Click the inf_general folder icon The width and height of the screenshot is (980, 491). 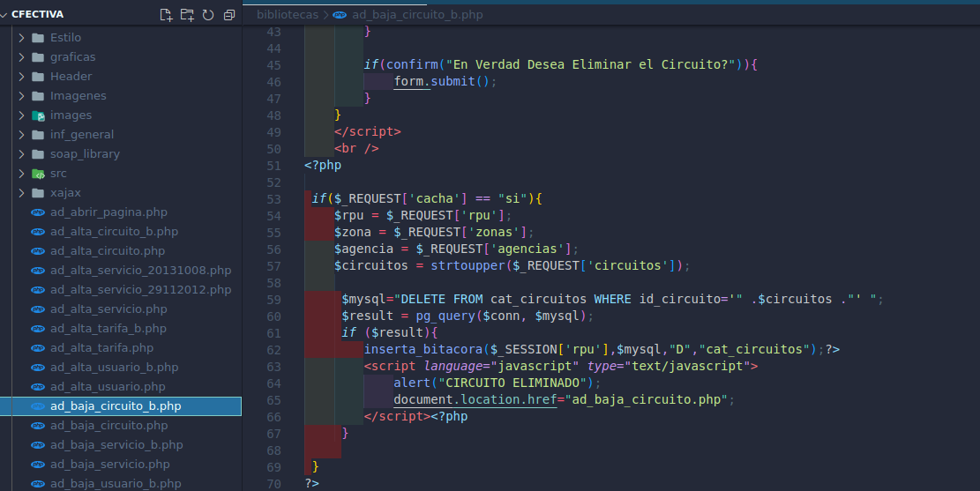(x=38, y=134)
